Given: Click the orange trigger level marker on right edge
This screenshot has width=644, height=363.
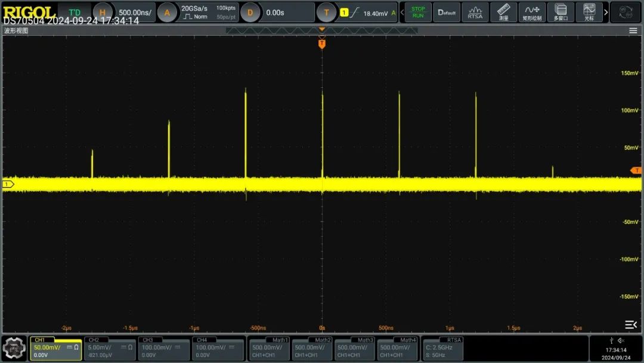Looking at the screenshot, I should [636, 171].
